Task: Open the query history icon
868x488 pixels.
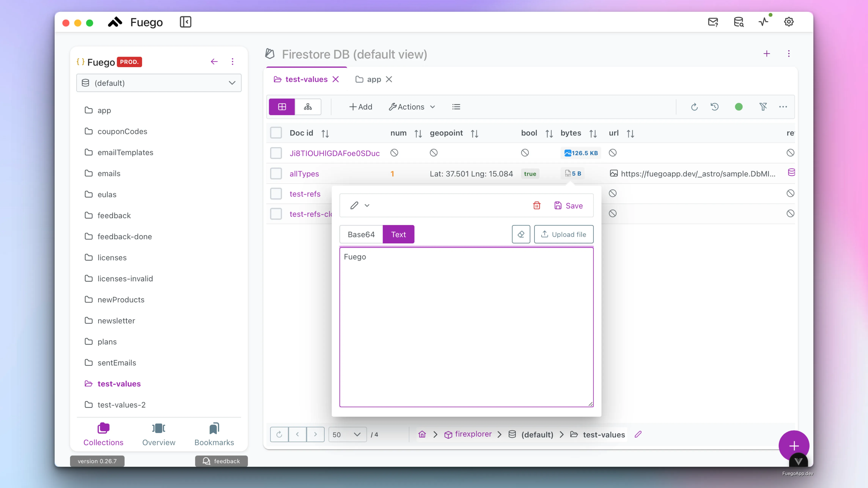Action: pos(715,107)
